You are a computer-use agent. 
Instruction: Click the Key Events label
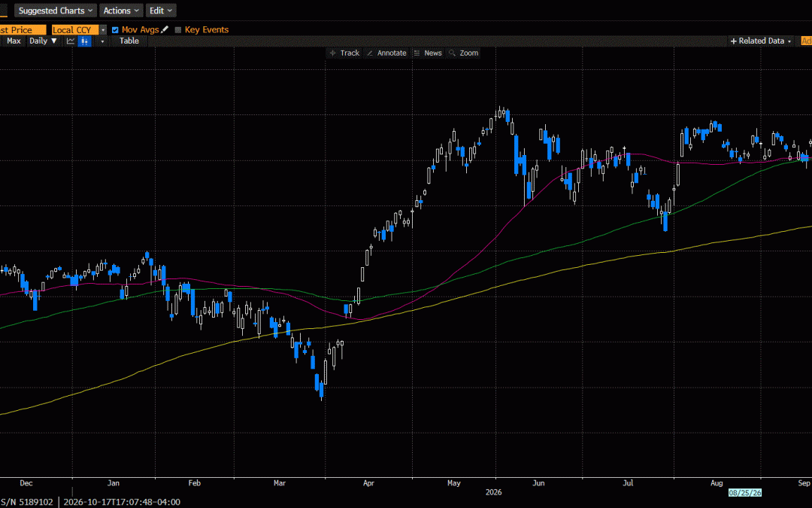tap(207, 30)
